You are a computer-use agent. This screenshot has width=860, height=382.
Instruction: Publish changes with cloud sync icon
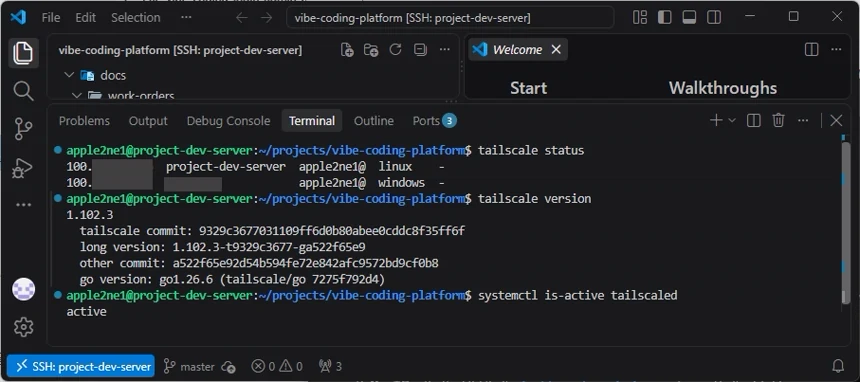click(x=229, y=366)
